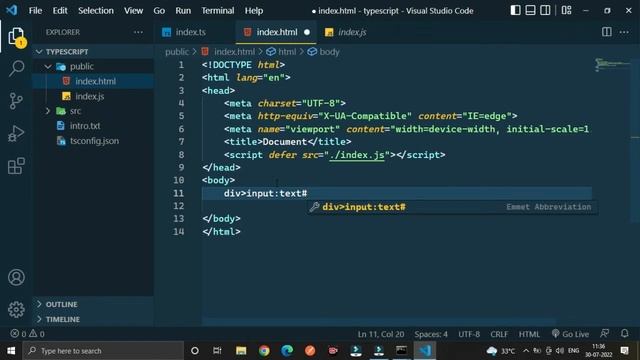The image size is (640, 360).
Task: Switch to the index.js tab
Action: (x=351, y=32)
